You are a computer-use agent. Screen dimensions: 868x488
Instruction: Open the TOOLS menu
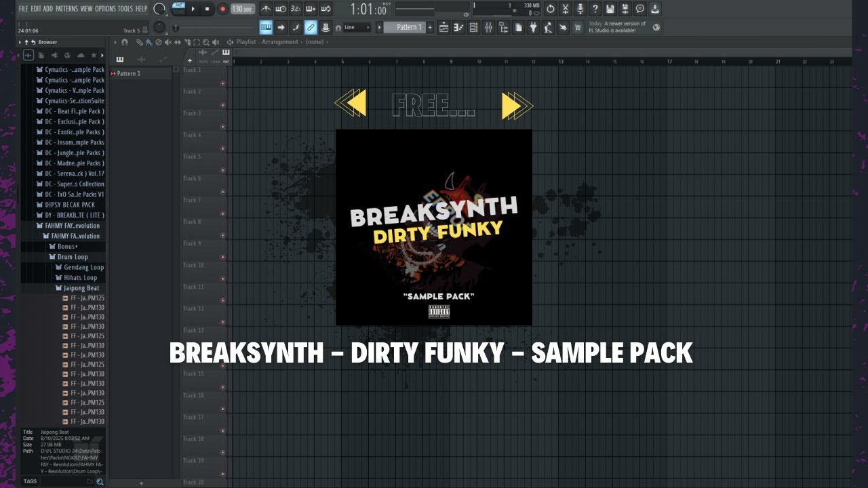(125, 9)
